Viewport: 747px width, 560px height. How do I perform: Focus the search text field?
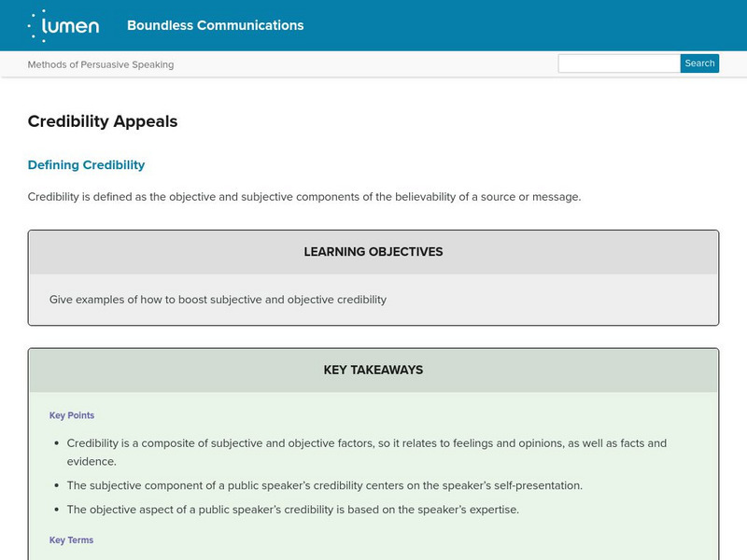click(618, 63)
